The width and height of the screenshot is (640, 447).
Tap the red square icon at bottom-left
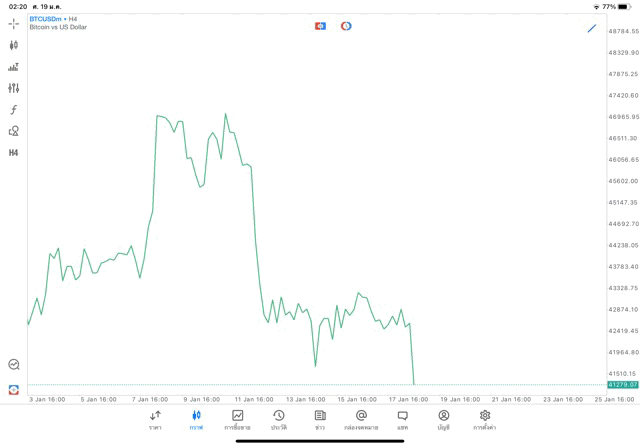(x=14, y=390)
